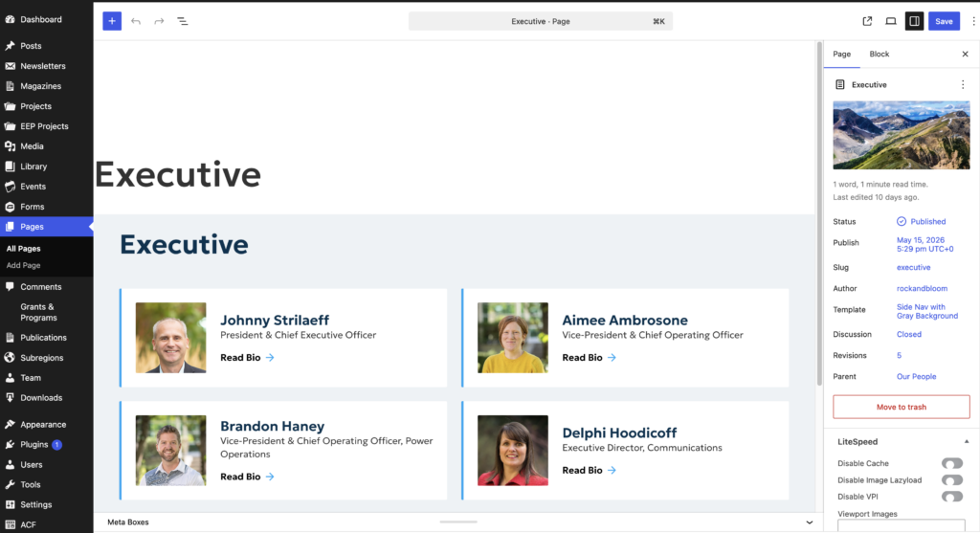Move the page to trash
This screenshot has height=533, width=980.
[902, 407]
